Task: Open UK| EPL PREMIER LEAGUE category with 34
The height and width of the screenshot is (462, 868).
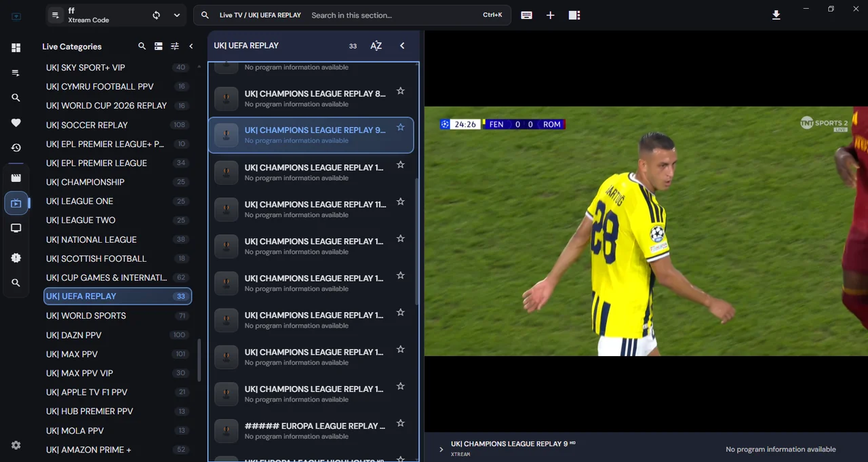Action: click(117, 163)
